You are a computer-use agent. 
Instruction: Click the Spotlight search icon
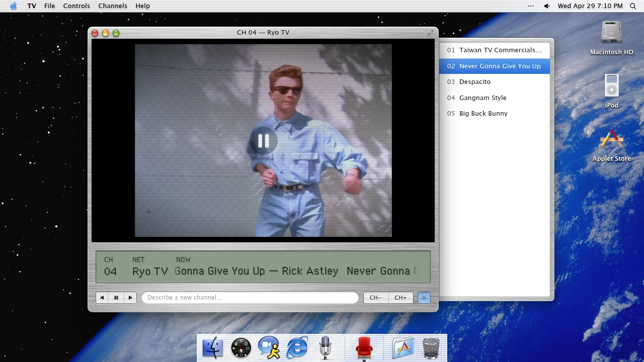tap(633, 6)
